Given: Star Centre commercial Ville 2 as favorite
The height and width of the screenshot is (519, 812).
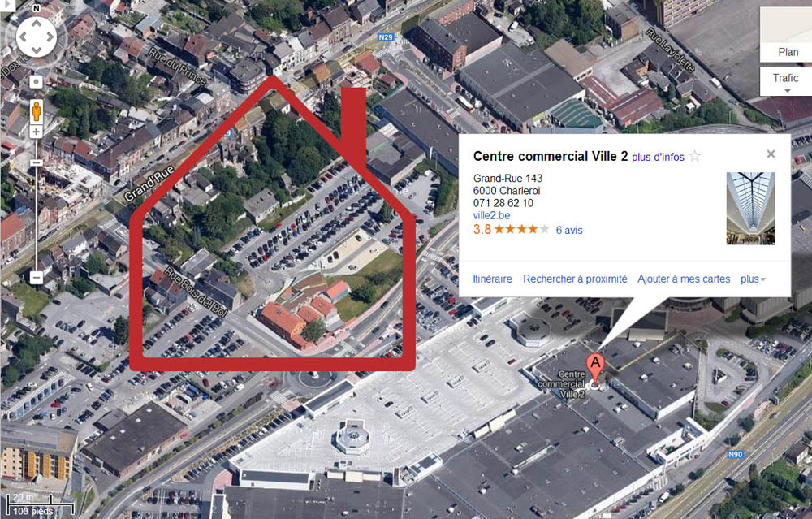Looking at the screenshot, I should [x=695, y=156].
